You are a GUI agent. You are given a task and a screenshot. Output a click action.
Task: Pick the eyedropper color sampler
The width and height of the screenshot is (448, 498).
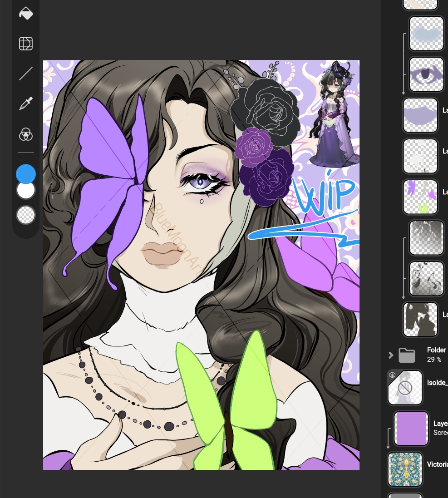tap(26, 104)
